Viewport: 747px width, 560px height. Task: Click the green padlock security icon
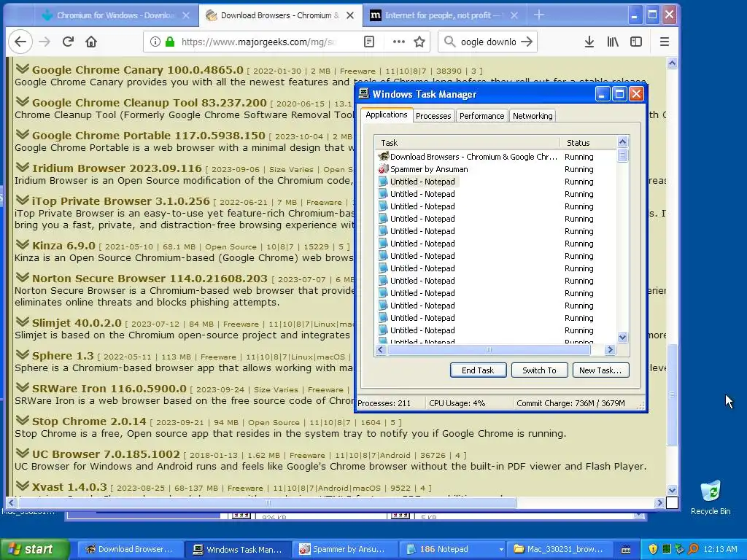170,42
